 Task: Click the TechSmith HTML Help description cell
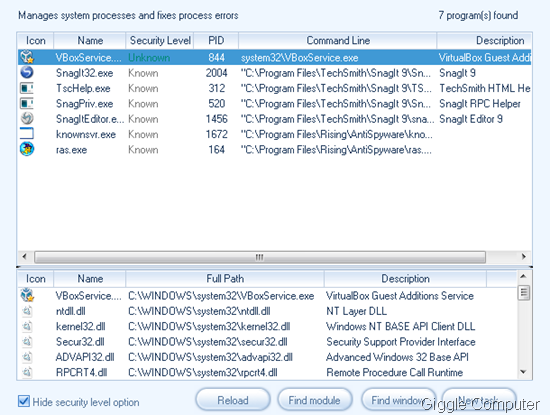(485, 88)
